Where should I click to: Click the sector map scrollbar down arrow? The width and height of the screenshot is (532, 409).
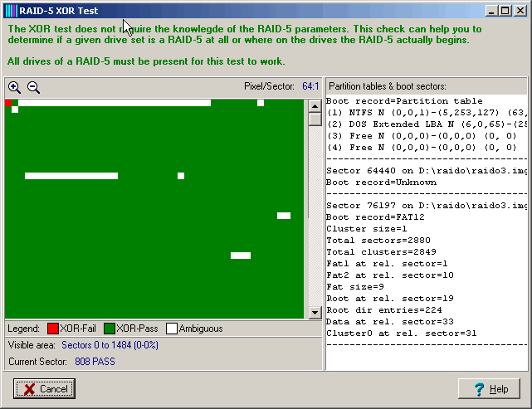tap(315, 313)
